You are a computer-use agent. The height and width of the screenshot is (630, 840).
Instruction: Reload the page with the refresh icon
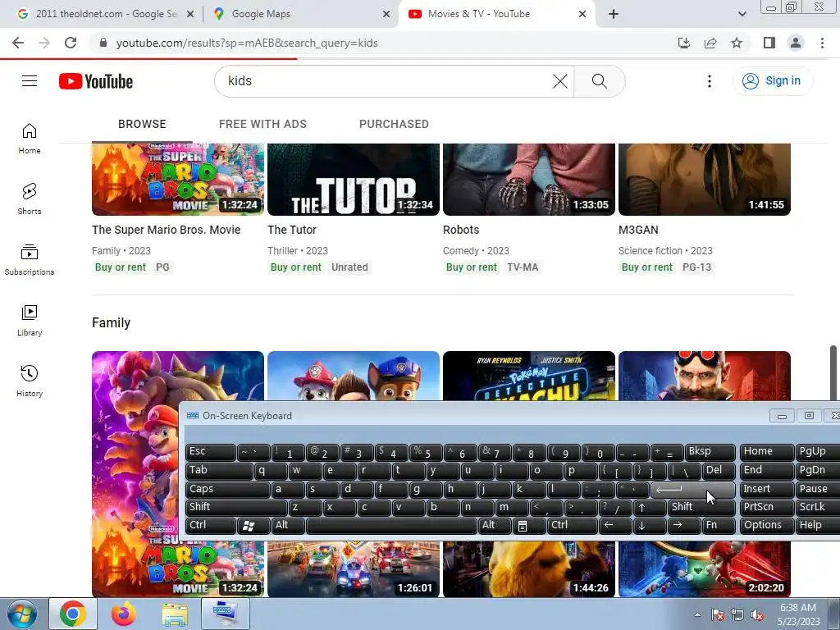[x=71, y=43]
